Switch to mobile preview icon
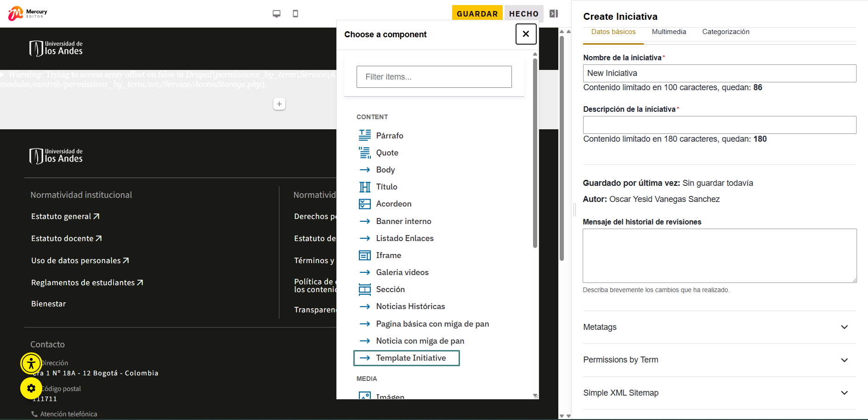 (295, 14)
